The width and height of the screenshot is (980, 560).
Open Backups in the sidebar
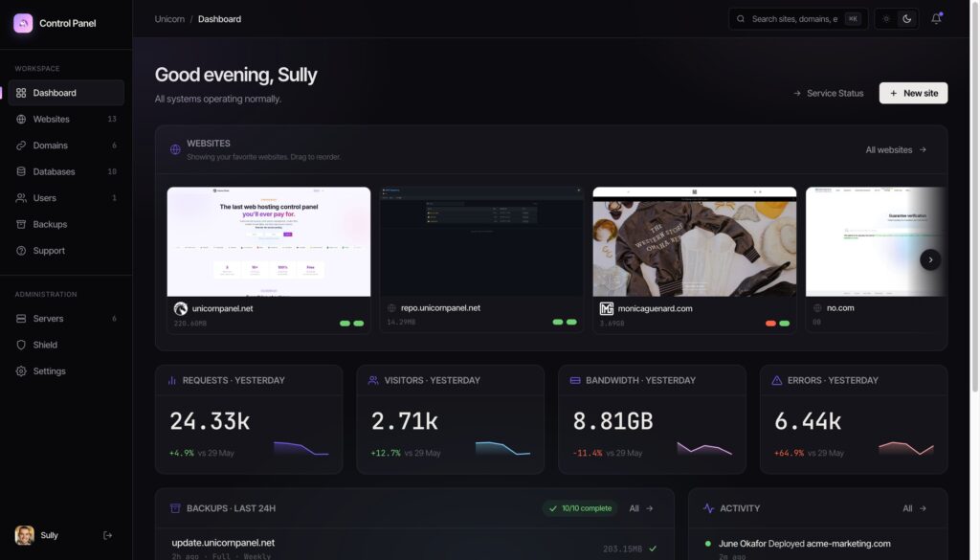[x=66, y=224]
